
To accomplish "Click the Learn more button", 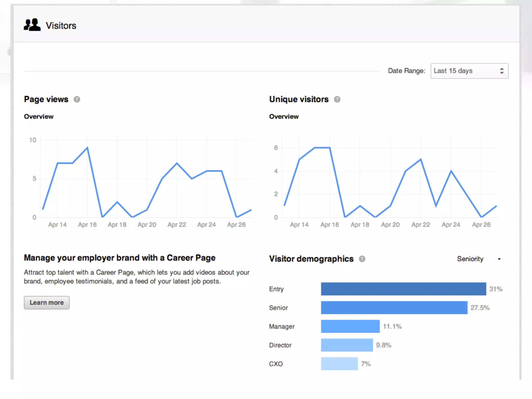I will [47, 303].
